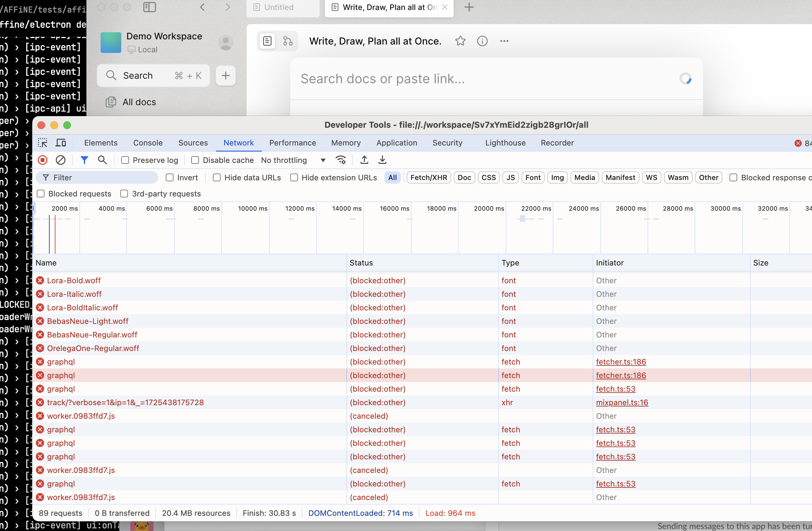Click the export HAR download icon
This screenshot has height=531, width=812.
(382, 160)
